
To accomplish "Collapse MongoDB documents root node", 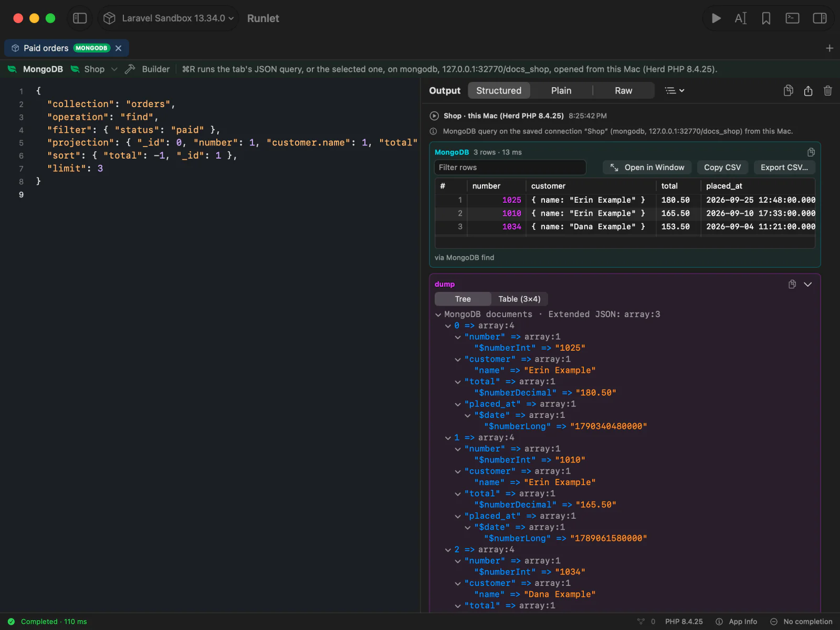I will [438, 315].
